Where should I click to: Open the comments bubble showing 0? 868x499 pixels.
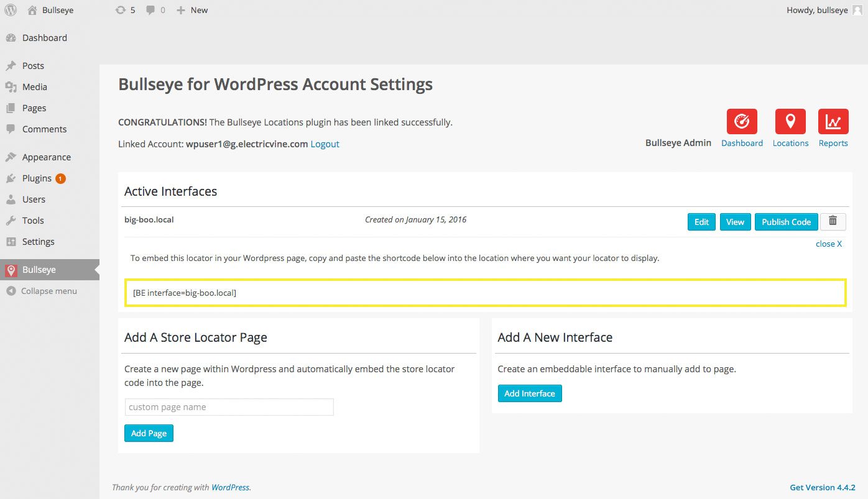coord(150,10)
